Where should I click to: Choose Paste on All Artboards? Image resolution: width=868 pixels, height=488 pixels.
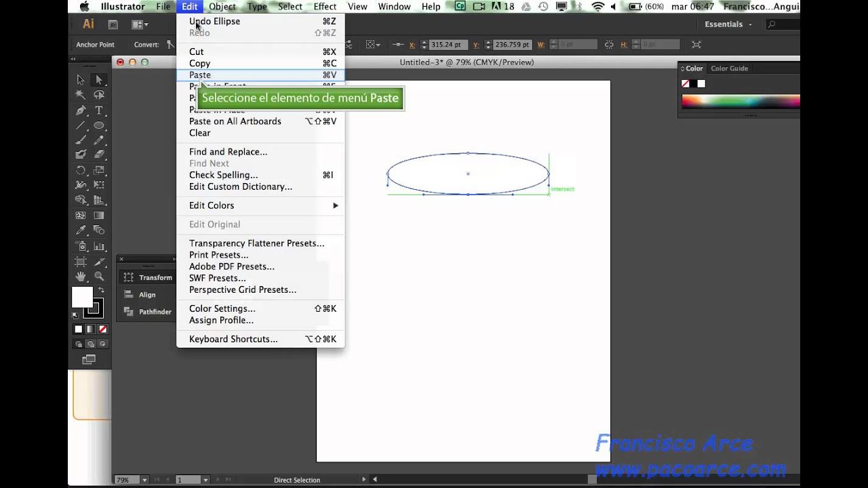[260, 121]
